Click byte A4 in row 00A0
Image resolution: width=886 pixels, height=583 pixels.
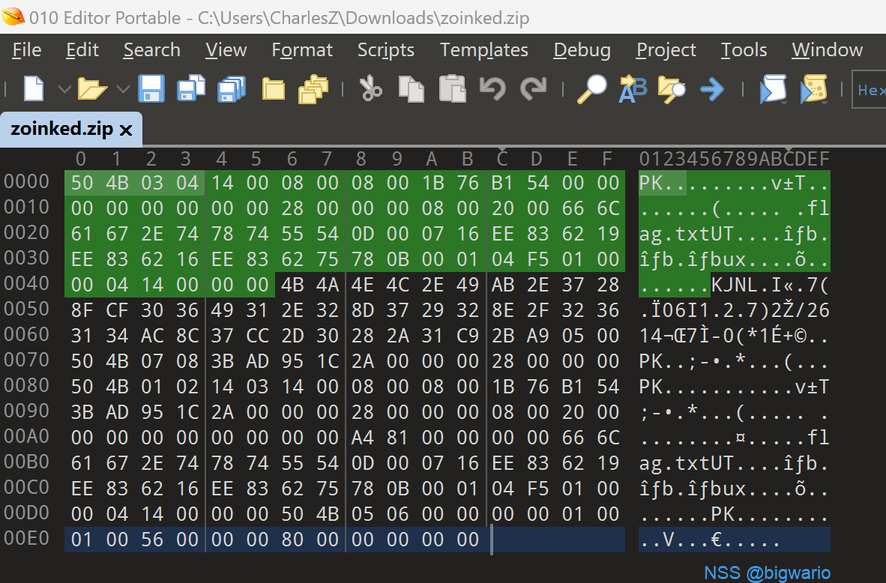click(363, 437)
